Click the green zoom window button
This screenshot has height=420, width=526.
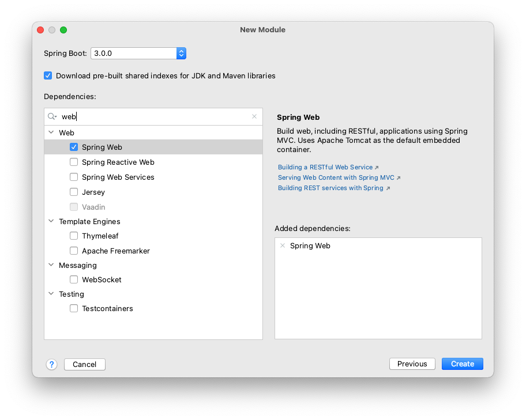click(x=63, y=30)
